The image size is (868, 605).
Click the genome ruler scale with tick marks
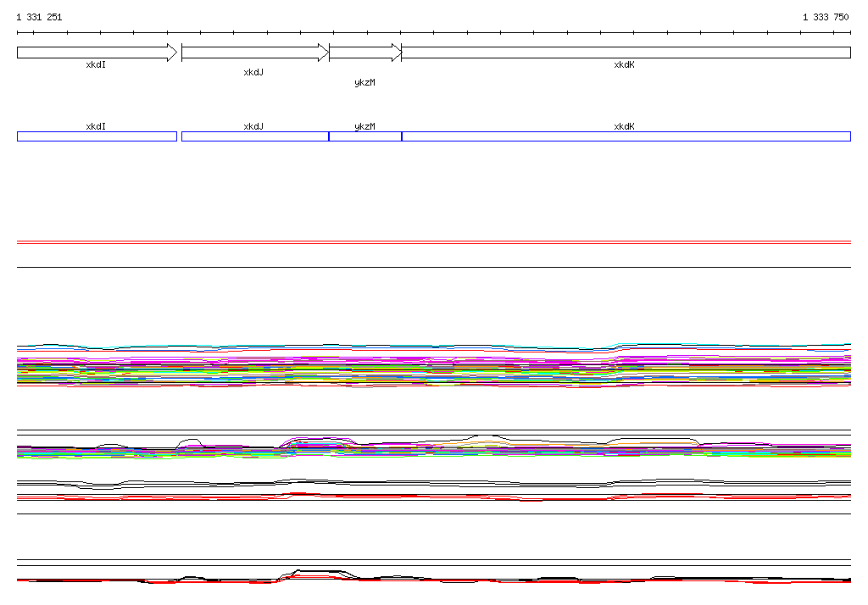pyautogui.click(x=434, y=33)
